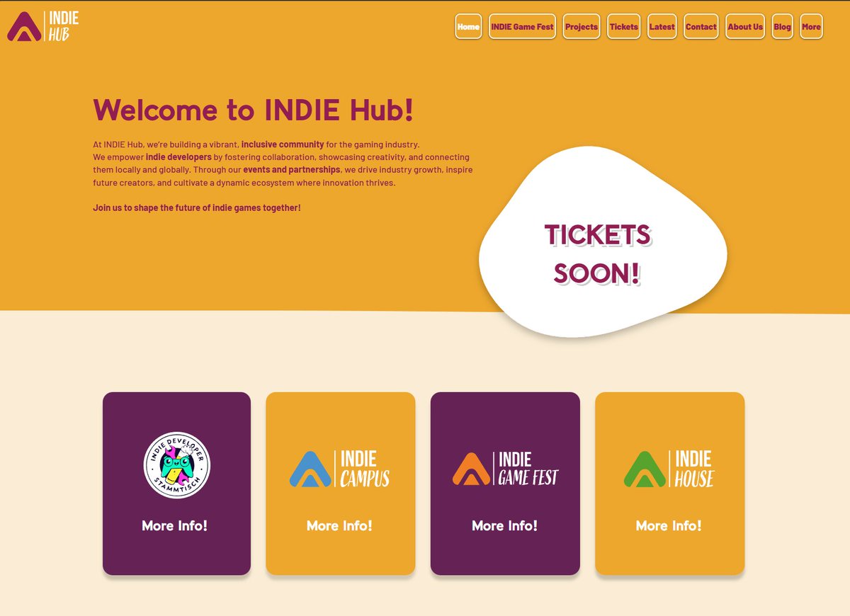Open the More navigation menu
This screenshot has width=850, height=616.
click(811, 26)
